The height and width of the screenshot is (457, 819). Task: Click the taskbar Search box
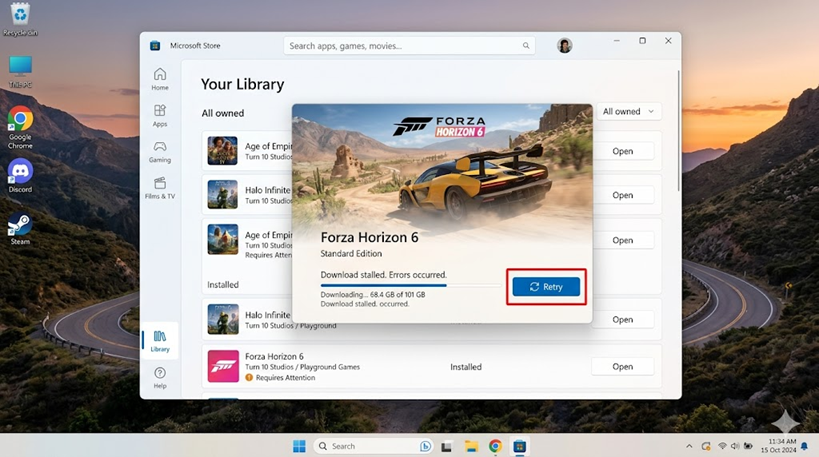[x=373, y=446]
